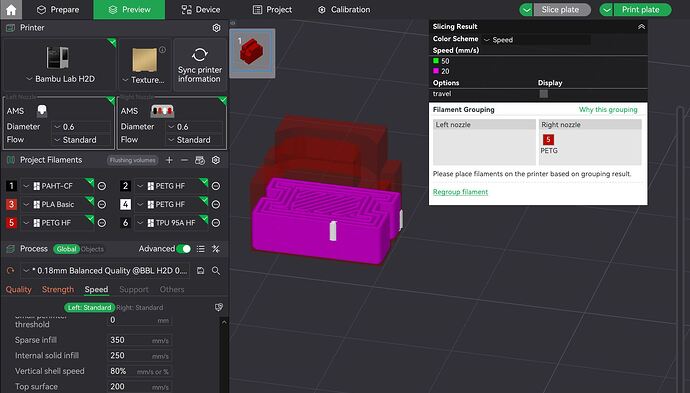Edit TPU 95A HF filament settings icon
The width and height of the screenshot is (690, 393).
216,223
